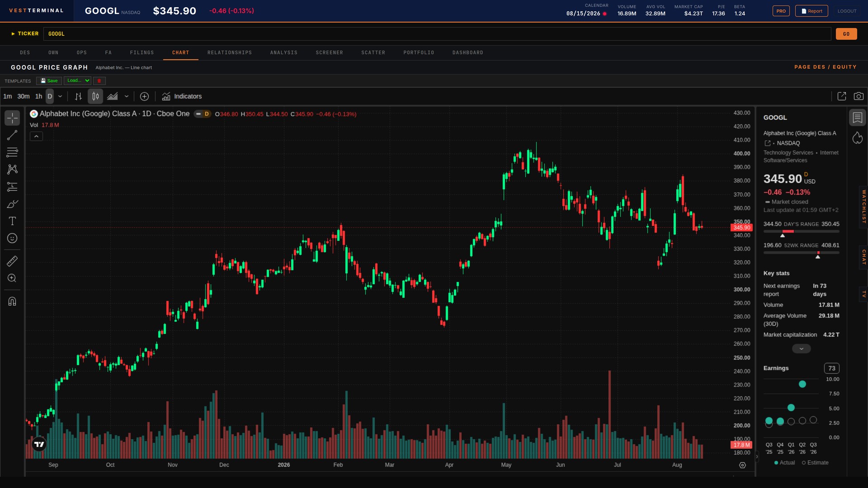Switch to candlestick chart style
The width and height of the screenshot is (868, 488).
tap(95, 96)
